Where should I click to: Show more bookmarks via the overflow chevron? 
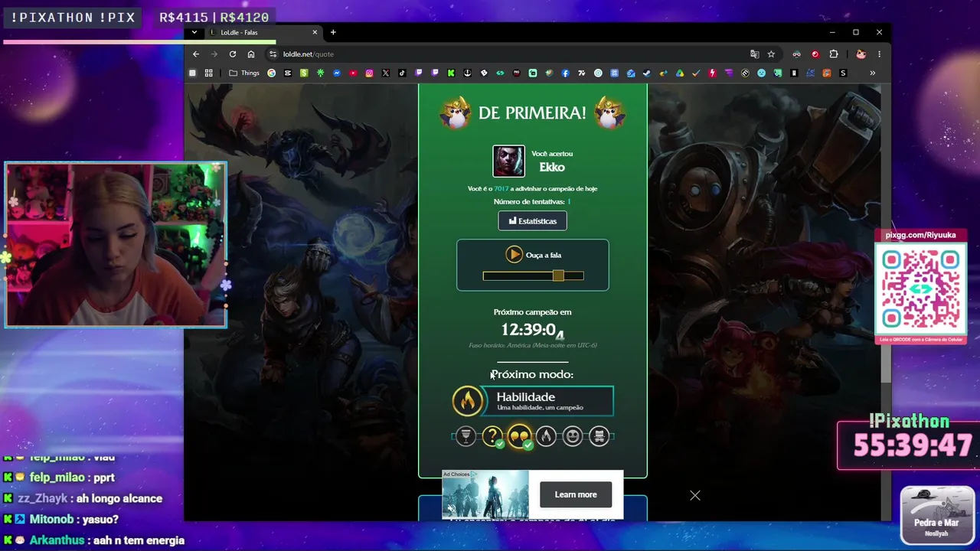pos(872,73)
